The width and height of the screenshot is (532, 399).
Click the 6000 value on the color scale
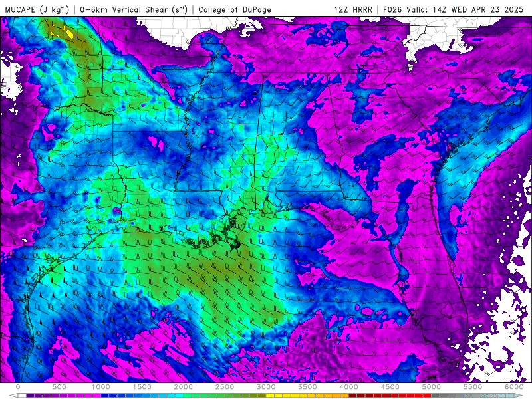tap(514, 387)
